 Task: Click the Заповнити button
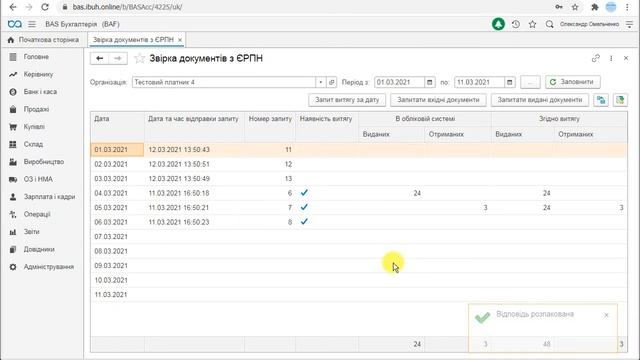pos(572,82)
